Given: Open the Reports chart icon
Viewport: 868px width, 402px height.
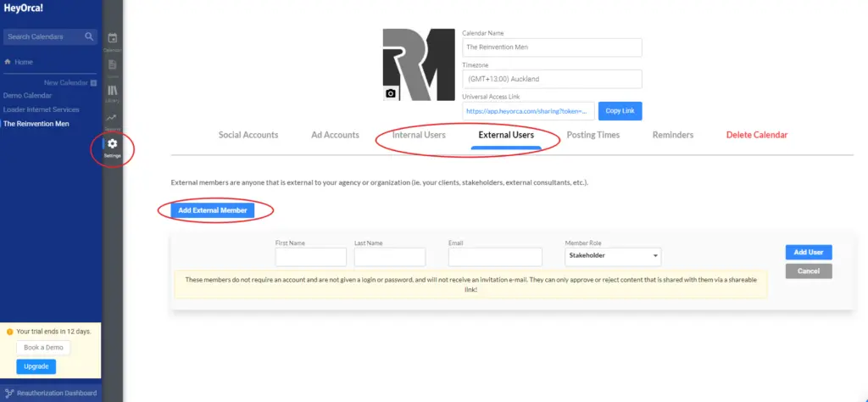Looking at the screenshot, I should coord(112,118).
